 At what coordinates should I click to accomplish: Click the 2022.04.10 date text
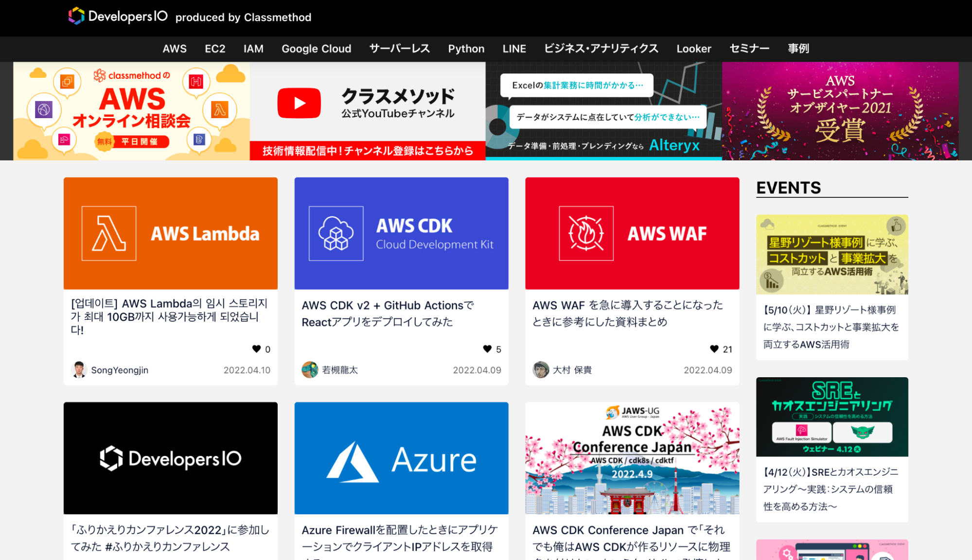(x=247, y=370)
